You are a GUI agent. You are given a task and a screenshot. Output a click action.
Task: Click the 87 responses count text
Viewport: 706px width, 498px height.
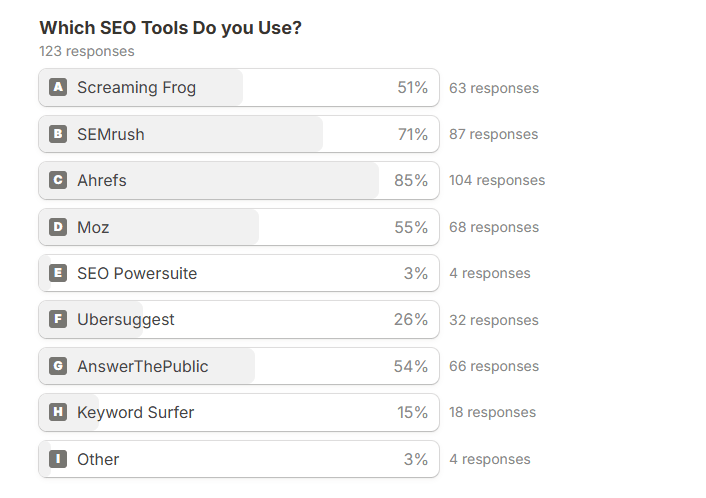(493, 134)
